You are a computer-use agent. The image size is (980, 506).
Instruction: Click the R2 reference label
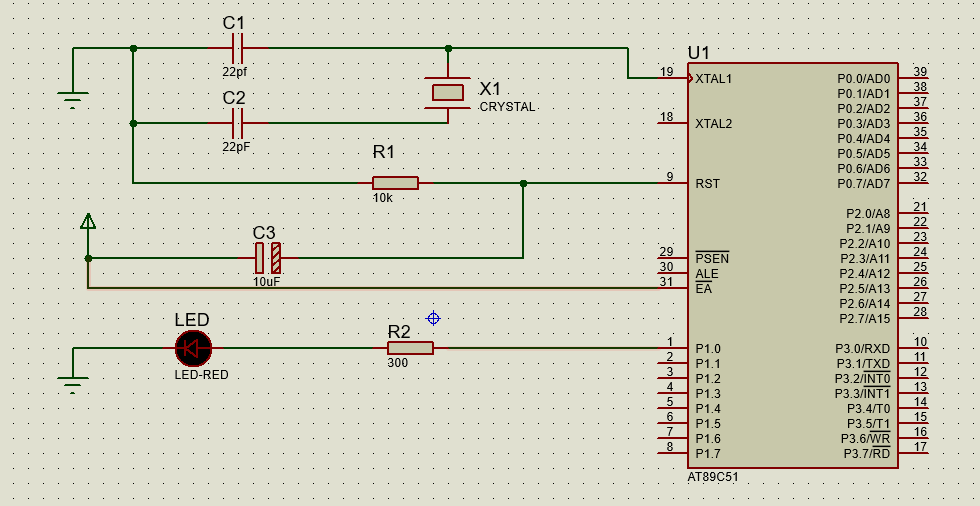click(399, 331)
